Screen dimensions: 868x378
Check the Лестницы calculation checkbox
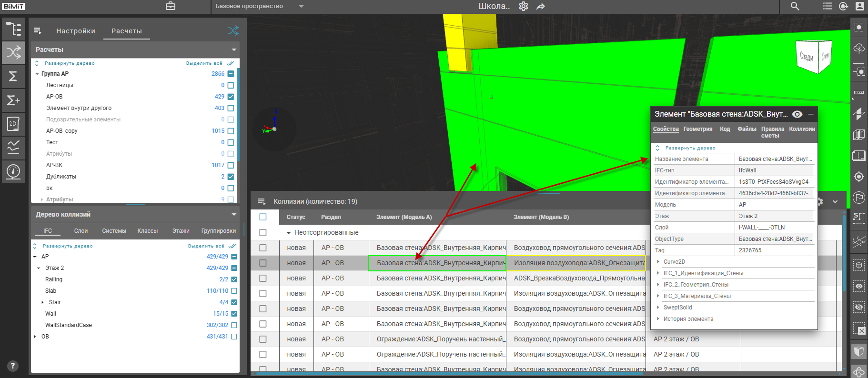click(x=231, y=85)
